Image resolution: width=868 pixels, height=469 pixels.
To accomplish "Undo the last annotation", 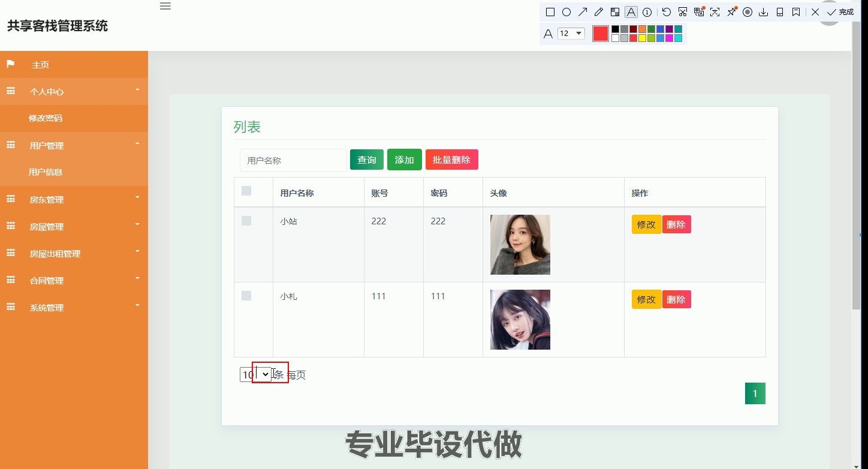I will click(x=667, y=12).
